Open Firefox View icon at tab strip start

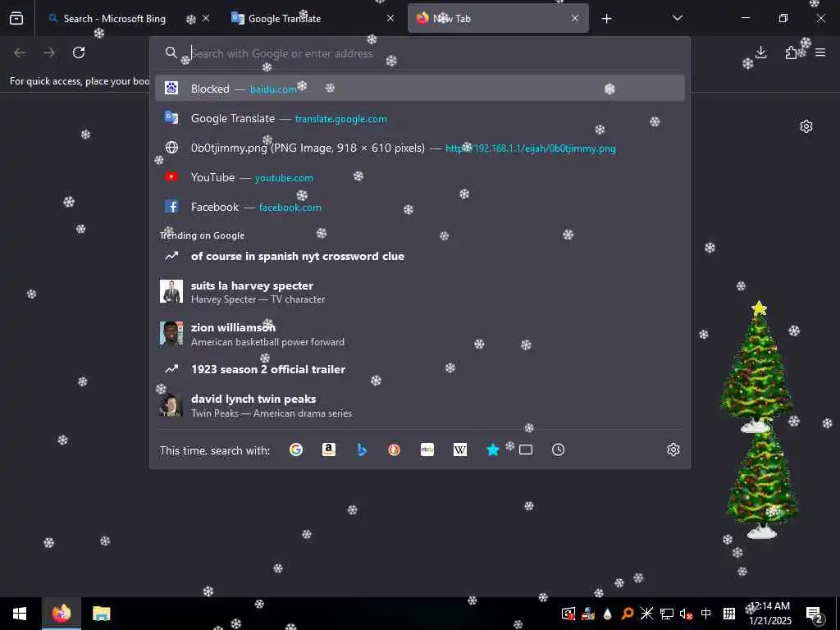[x=16, y=18]
